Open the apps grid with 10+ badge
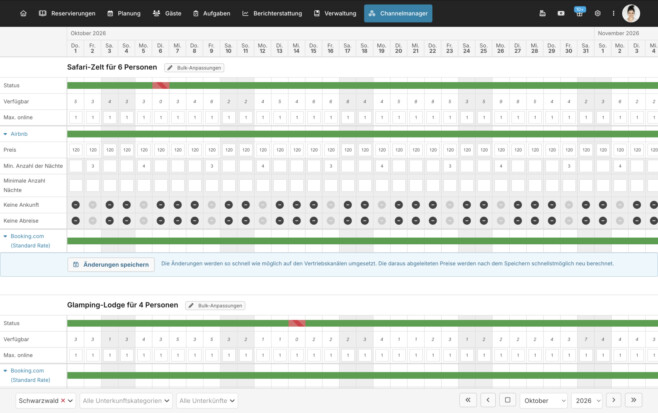The width and height of the screenshot is (658, 413). (580, 13)
